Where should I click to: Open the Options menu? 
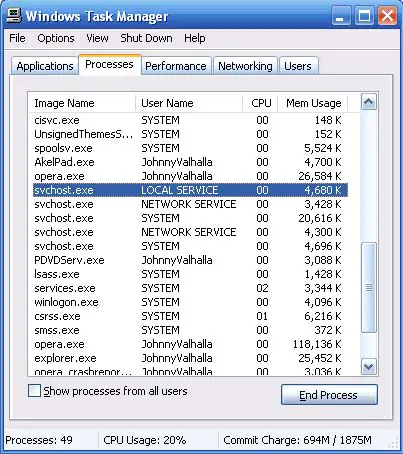point(56,38)
